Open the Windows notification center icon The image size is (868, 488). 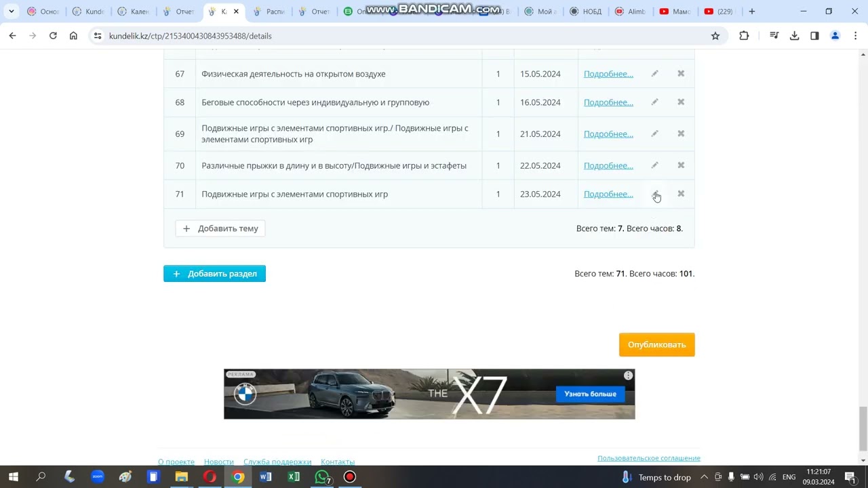click(850, 477)
